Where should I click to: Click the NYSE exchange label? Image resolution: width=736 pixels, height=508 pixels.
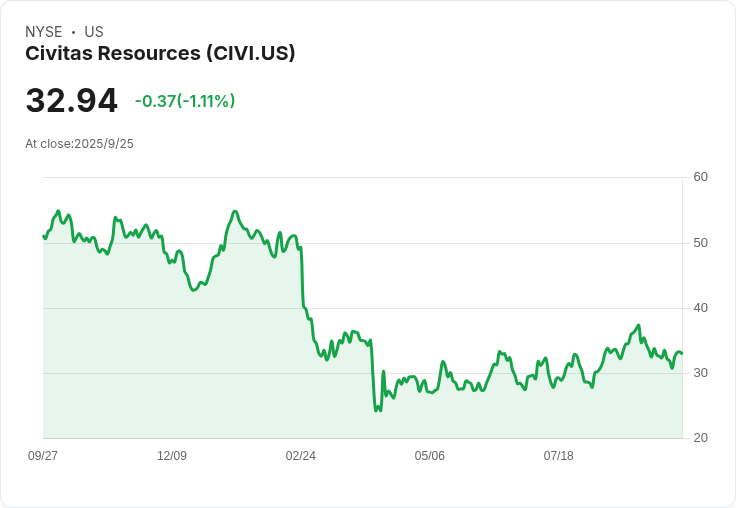point(44,32)
